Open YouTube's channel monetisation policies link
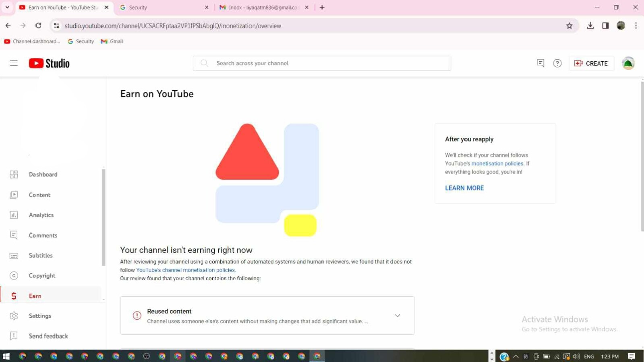Viewport: 644px width, 362px height. [x=185, y=270]
